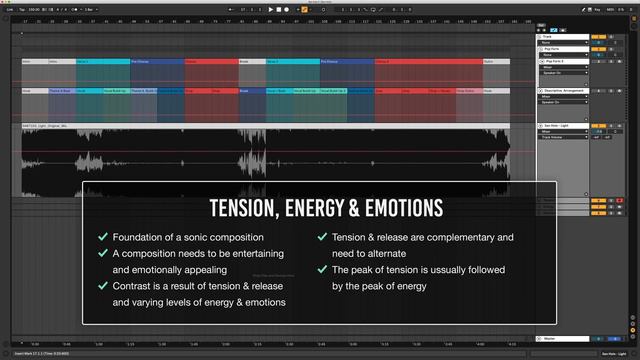This screenshot has width=640, height=360.
Task: Toggle track activator on Pop Form
Action: pos(598,49)
